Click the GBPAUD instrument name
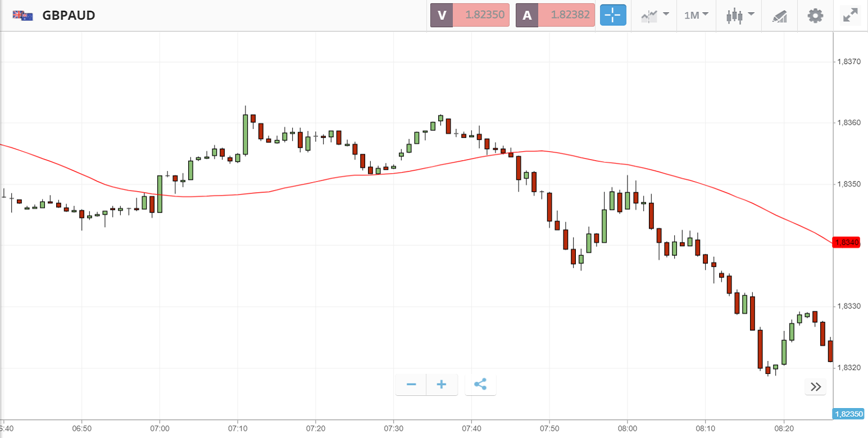This screenshot has height=438, width=868. [x=69, y=15]
